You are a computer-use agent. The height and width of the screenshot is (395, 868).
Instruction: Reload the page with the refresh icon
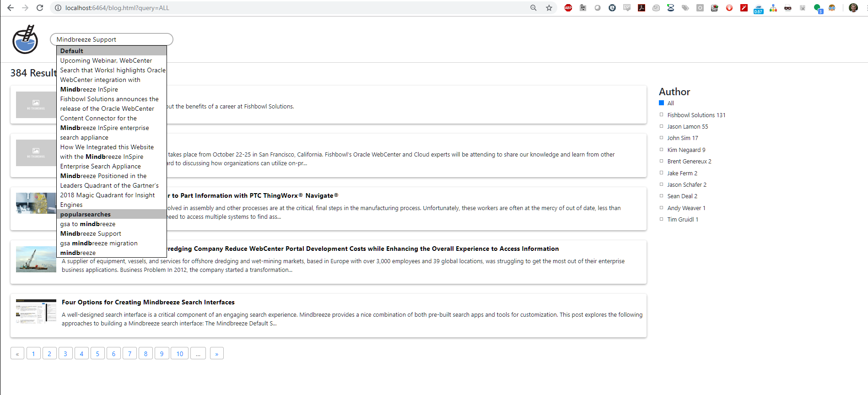[40, 8]
